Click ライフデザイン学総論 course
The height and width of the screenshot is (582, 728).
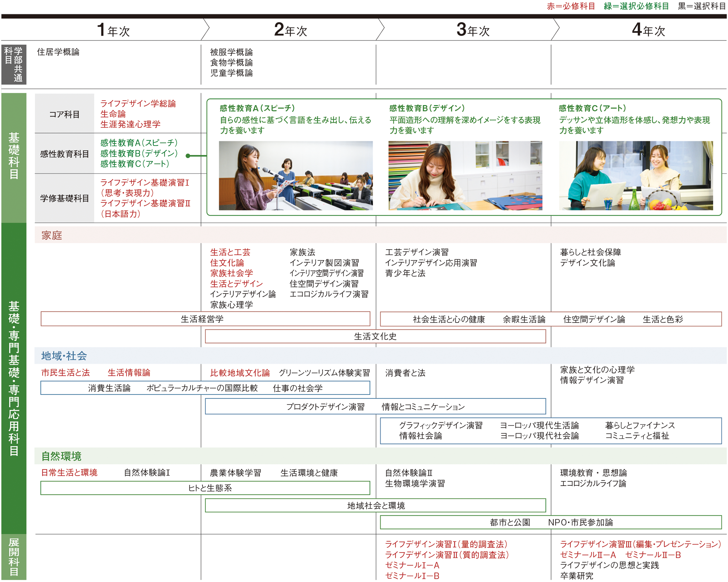(x=138, y=104)
